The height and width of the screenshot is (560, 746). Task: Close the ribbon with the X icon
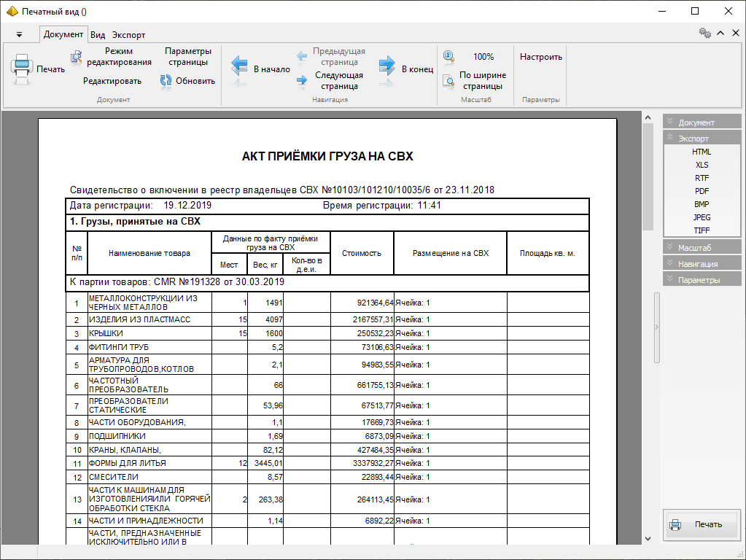click(x=736, y=33)
